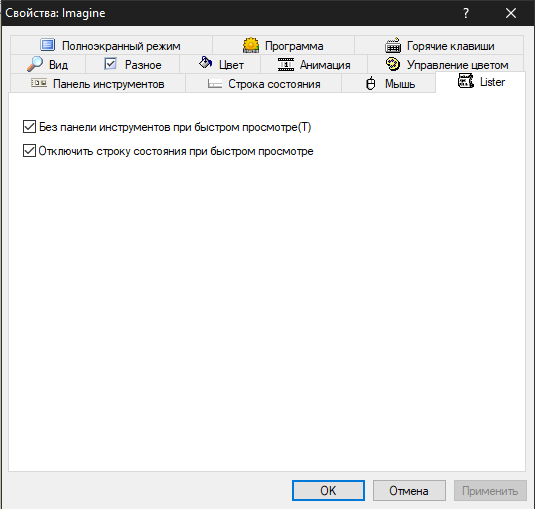Open the Горячие клавиши tab label
Screen dimensions: 535x509
click(x=450, y=46)
